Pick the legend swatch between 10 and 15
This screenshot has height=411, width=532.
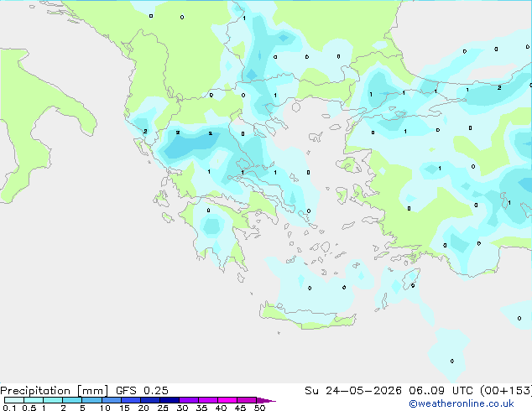(112, 400)
